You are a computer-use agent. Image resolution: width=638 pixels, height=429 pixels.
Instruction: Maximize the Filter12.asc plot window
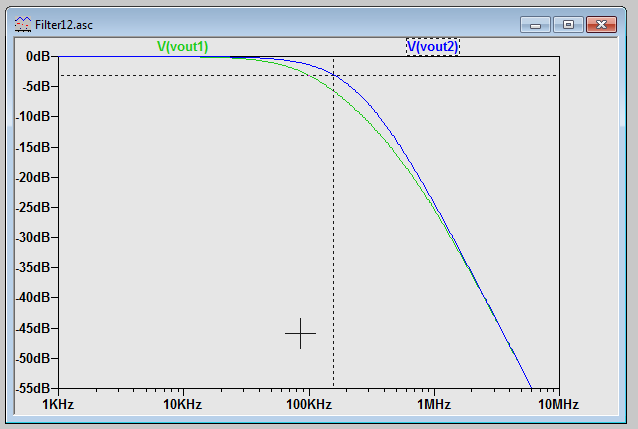click(x=568, y=25)
